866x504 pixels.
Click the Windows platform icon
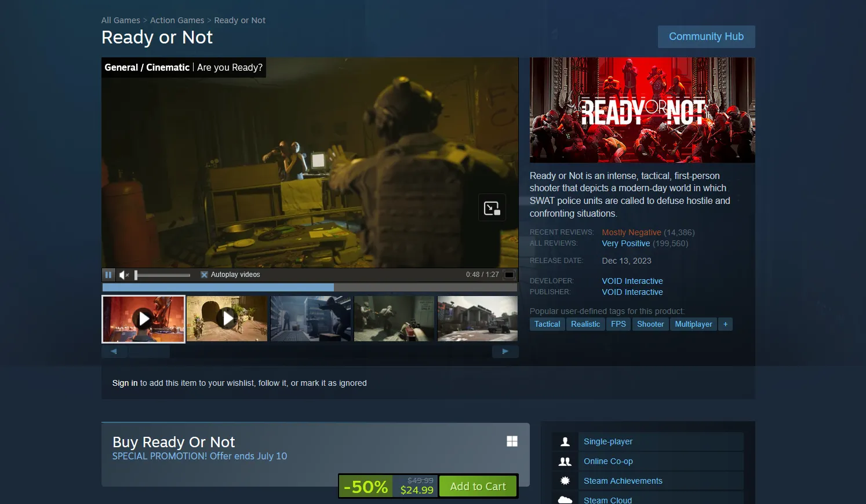point(512,441)
